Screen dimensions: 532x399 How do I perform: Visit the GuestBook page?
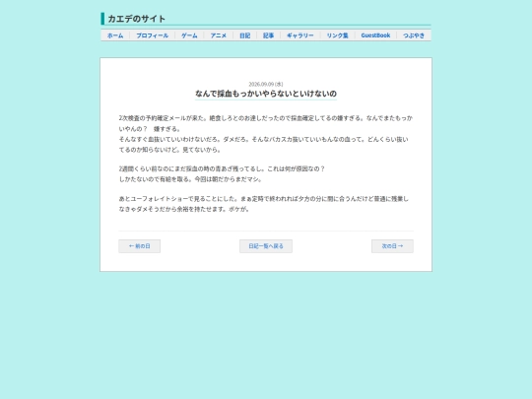tap(375, 35)
